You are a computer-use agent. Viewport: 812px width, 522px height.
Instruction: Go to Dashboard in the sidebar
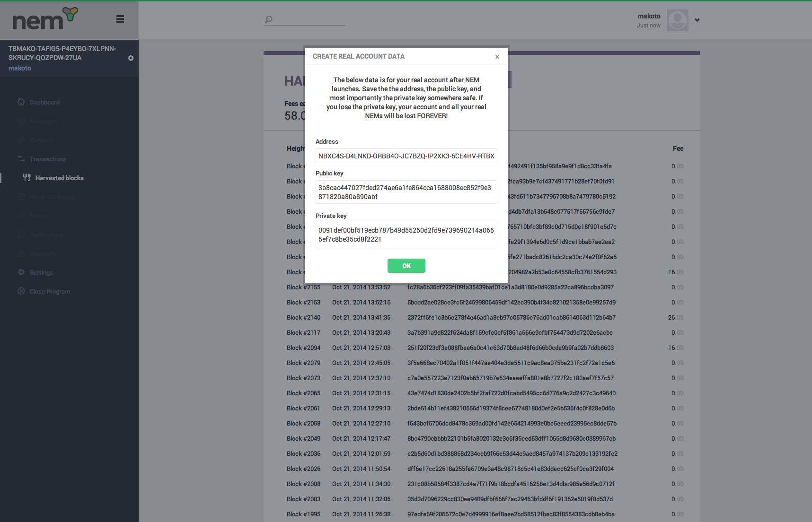[44, 102]
